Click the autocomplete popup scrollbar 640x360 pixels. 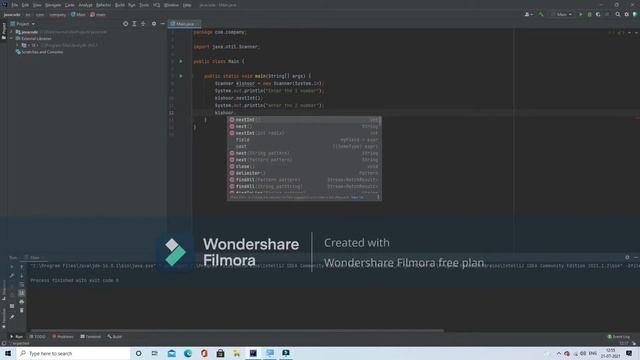click(x=380, y=121)
